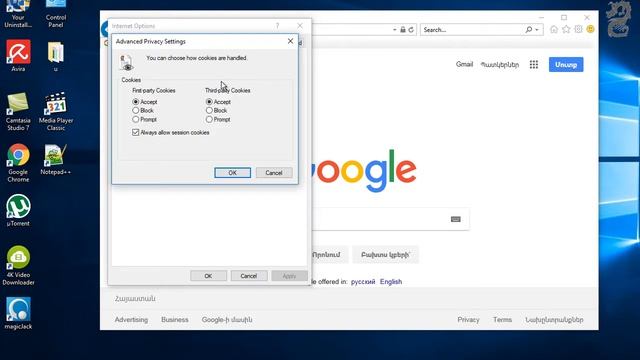
Task: Switch Google to English language
Action: pos(391,282)
